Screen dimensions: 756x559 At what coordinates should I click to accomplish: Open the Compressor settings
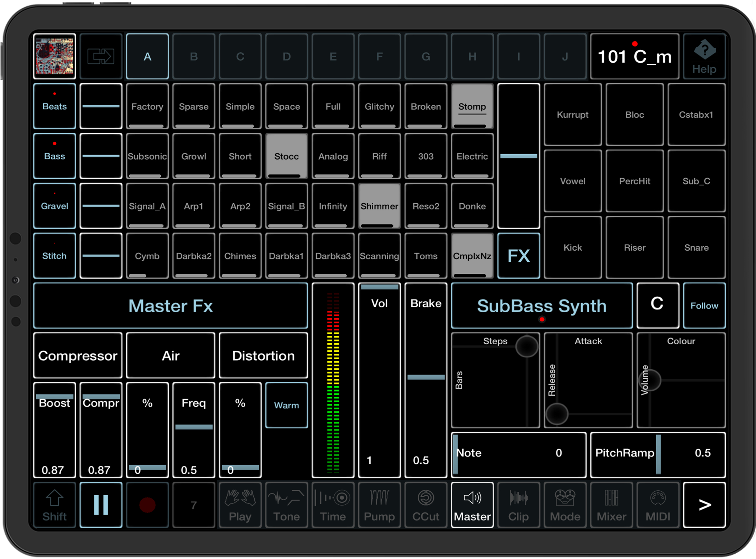78,355
